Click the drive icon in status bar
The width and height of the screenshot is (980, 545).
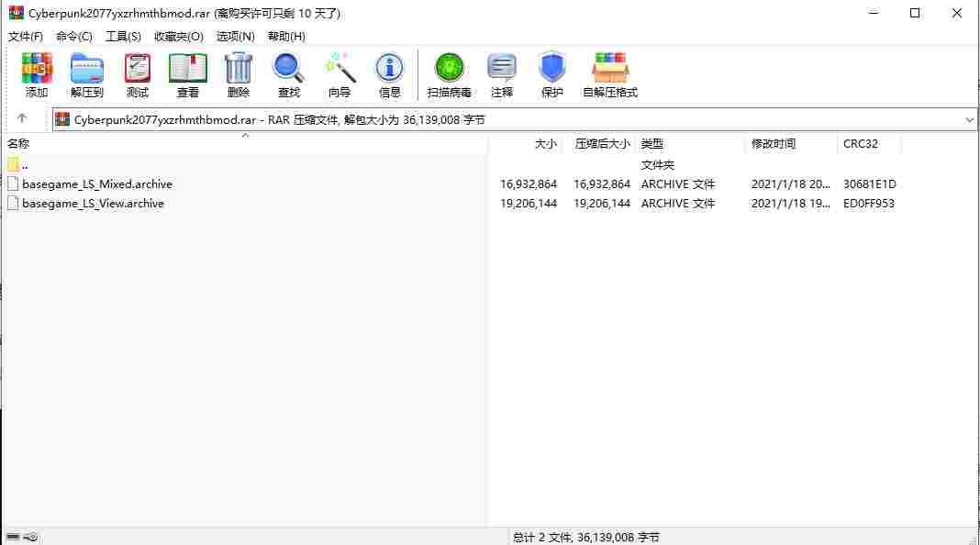point(13,537)
